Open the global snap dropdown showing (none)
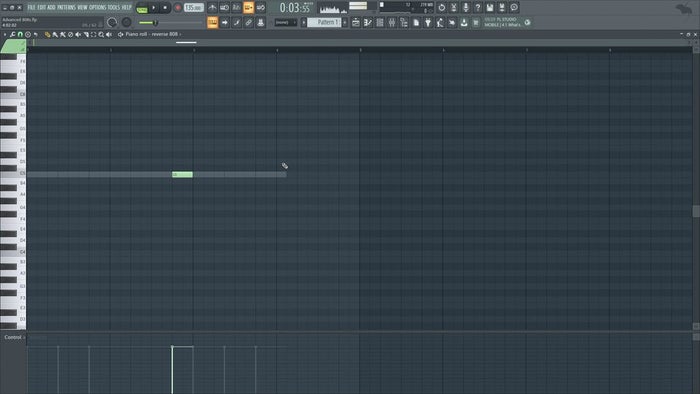700x394 pixels. 286,22
